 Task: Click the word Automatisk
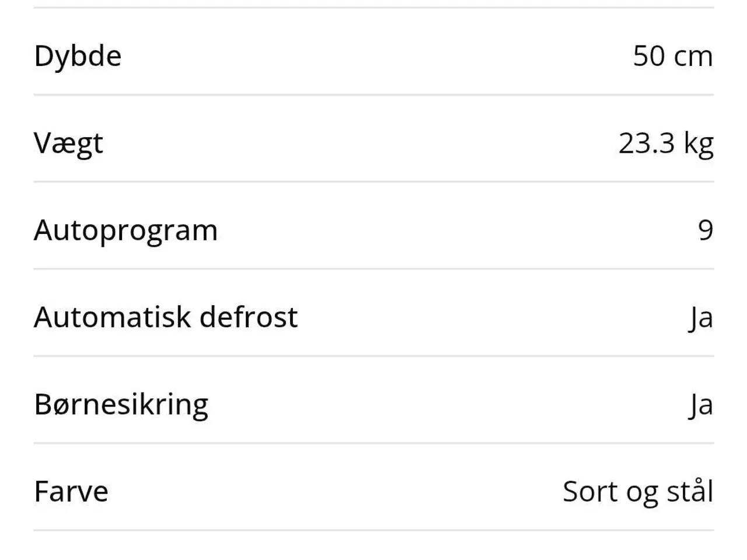point(113,317)
